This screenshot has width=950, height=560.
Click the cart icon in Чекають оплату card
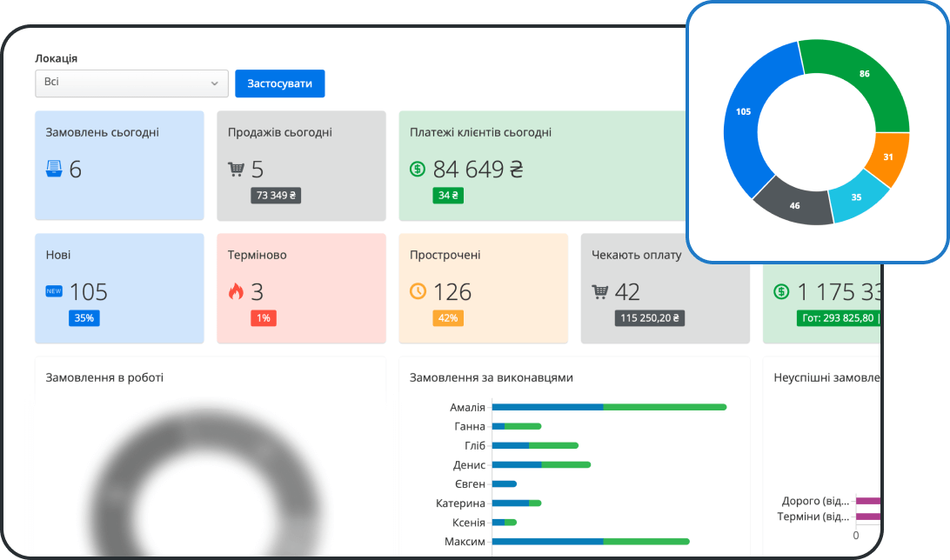[600, 291]
